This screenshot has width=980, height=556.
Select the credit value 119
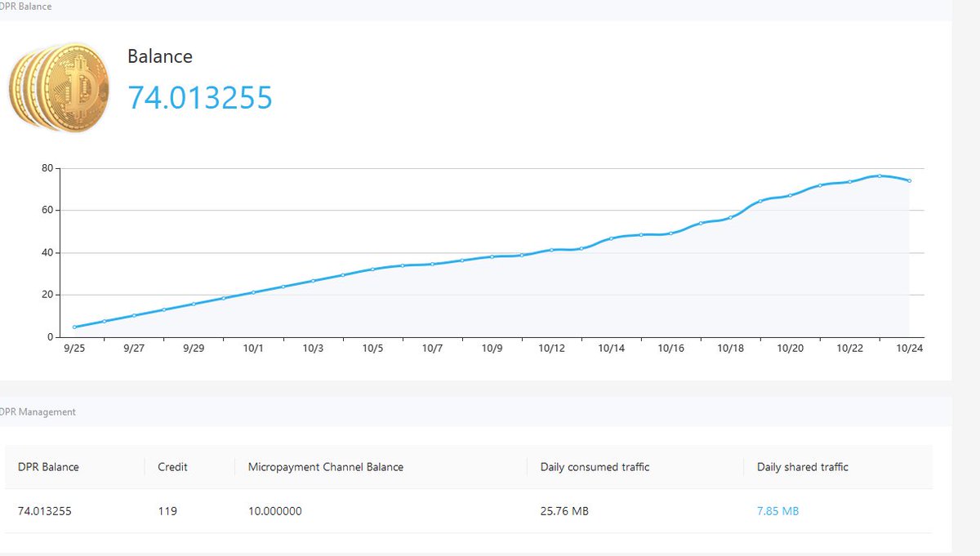point(167,511)
